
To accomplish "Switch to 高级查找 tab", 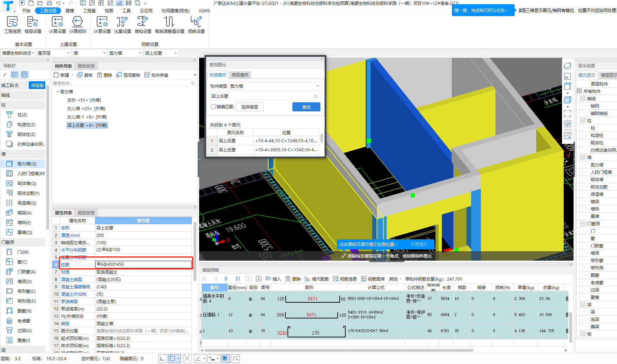I will pyautogui.click(x=240, y=75).
